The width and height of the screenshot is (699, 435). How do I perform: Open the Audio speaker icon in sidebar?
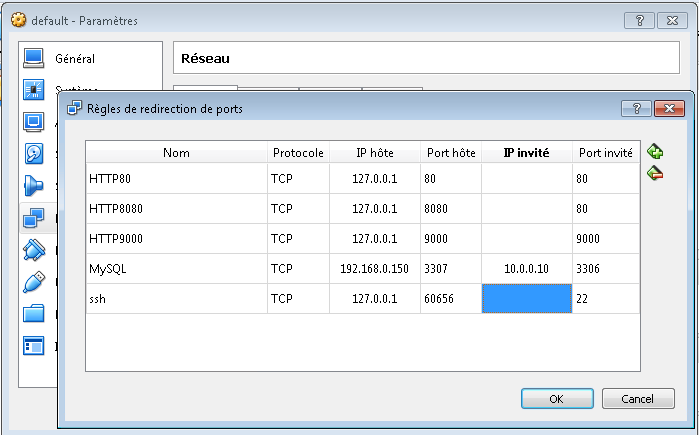(34, 185)
